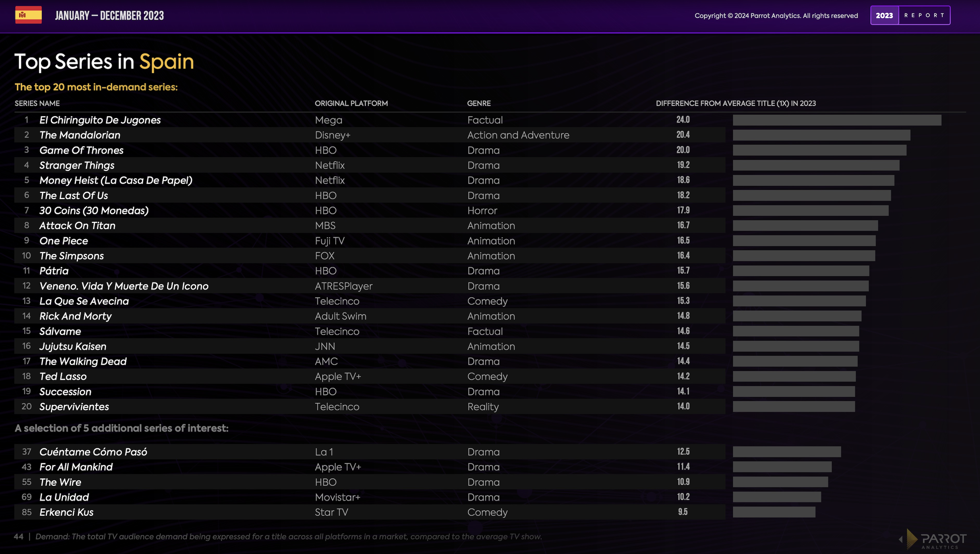Screen dimensions: 980x554
Task: Click the Parrot Analytics logo
Action: click(x=933, y=539)
